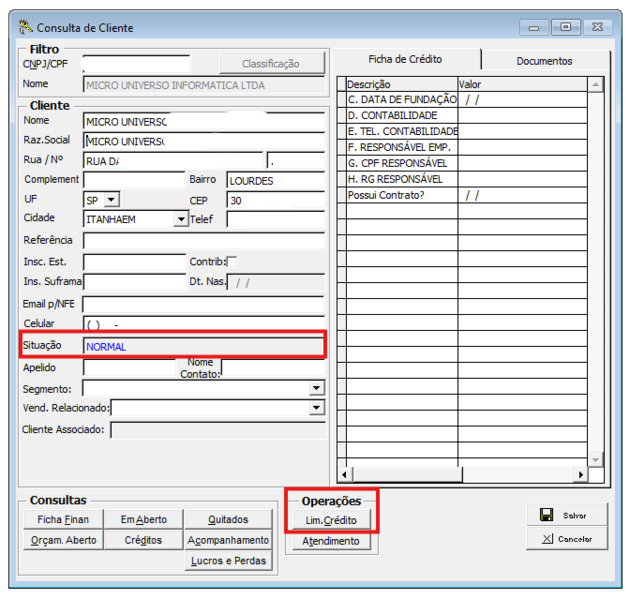Click the Insc. Est. field
630x599 pixels.
[134, 262]
